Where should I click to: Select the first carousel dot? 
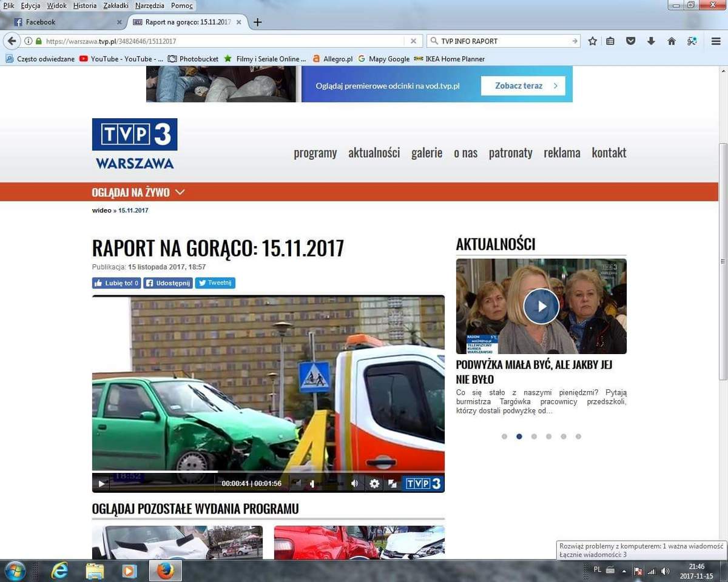(x=504, y=436)
